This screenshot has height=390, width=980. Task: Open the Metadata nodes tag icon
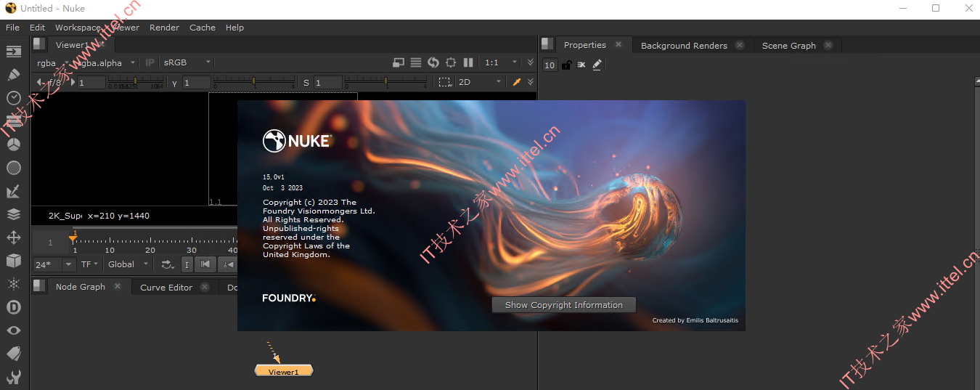[14, 354]
